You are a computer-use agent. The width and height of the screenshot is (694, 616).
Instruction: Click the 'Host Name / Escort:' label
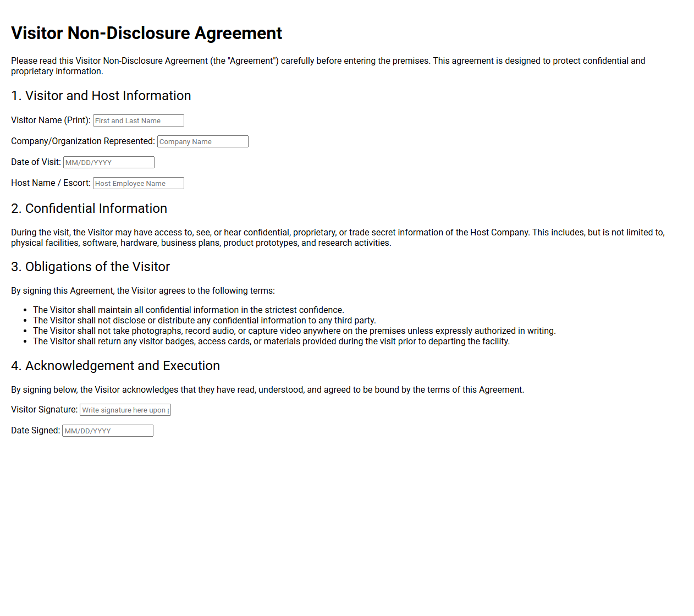[x=51, y=183]
